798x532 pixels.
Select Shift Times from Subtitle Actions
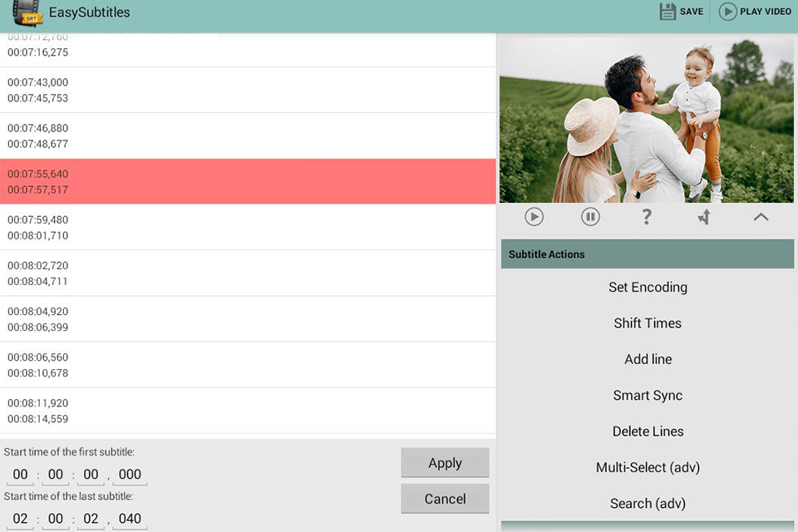(x=648, y=323)
